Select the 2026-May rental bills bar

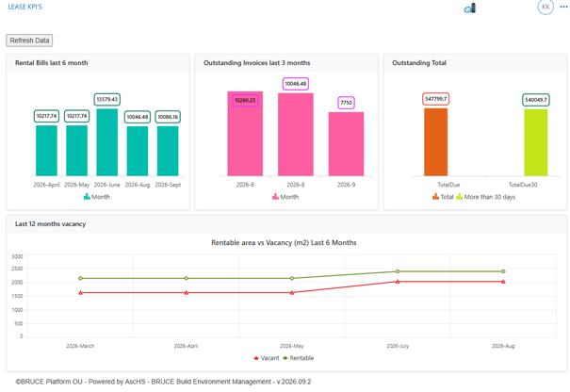[x=76, y=151]
